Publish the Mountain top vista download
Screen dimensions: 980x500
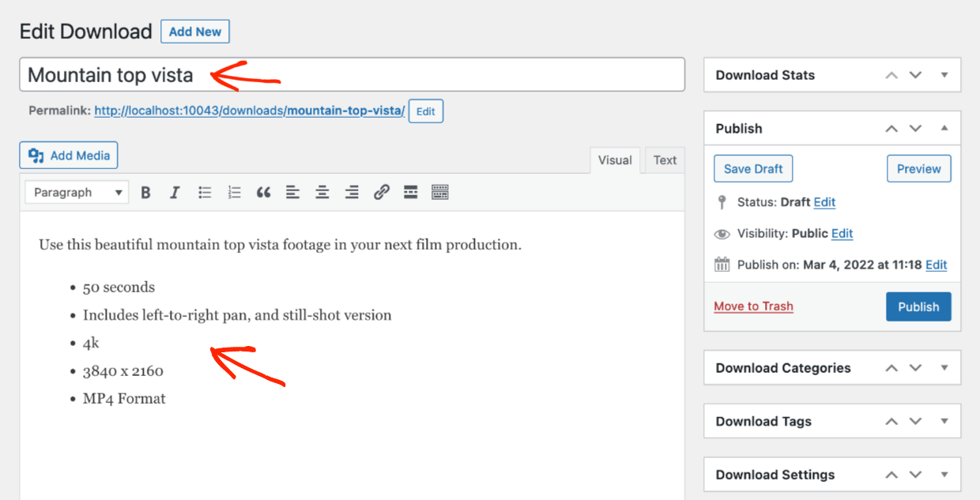click(918, 306)
